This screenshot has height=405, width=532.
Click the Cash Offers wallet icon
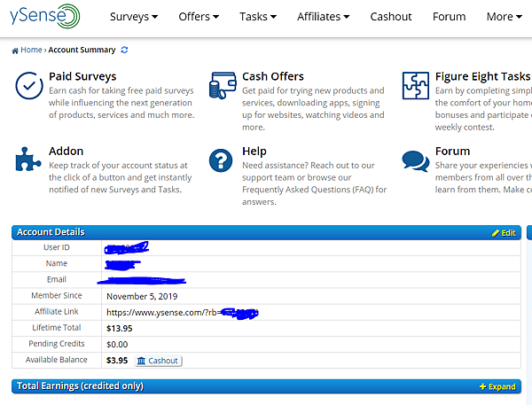(x=223, y=85)
